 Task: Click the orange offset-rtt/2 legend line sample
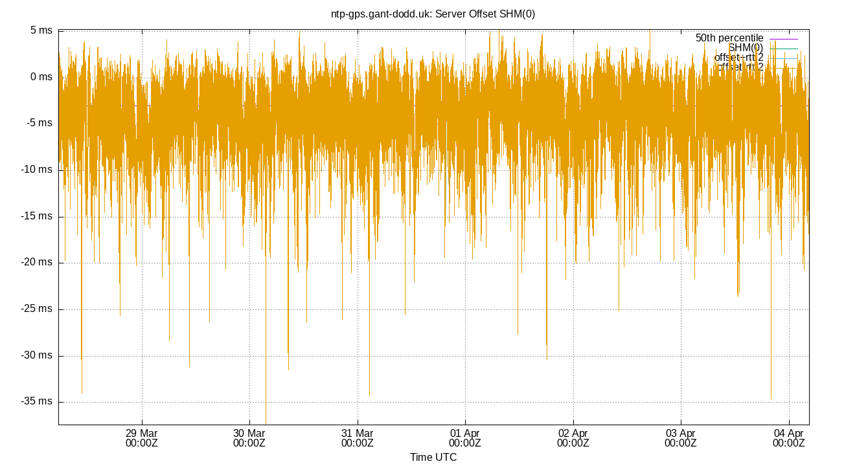click(x=784, y=68)
